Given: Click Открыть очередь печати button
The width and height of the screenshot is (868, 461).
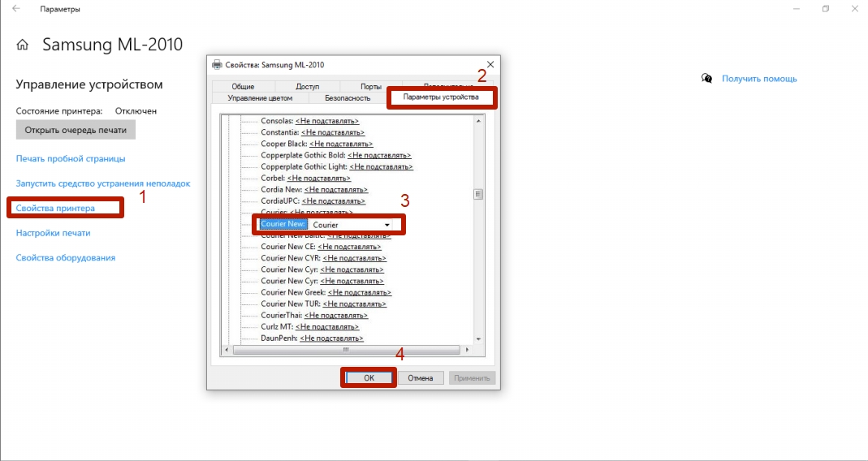Looking at the screenshot, I should click(76, 130).
